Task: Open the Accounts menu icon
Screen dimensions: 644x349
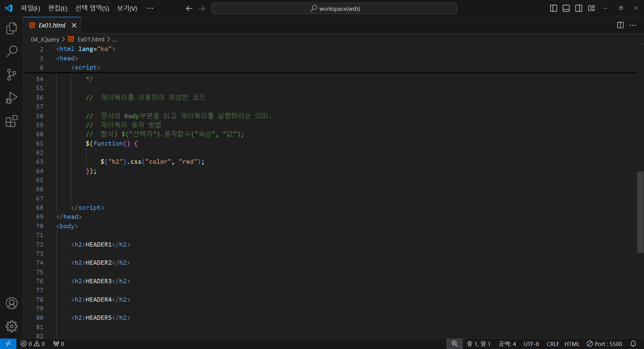Action: (x=11, y=303)
